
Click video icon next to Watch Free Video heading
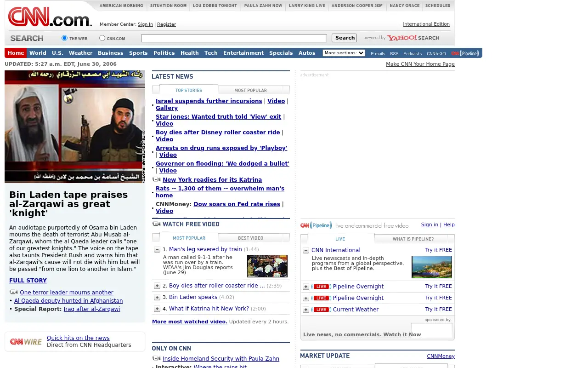click(x=156, y=224)
